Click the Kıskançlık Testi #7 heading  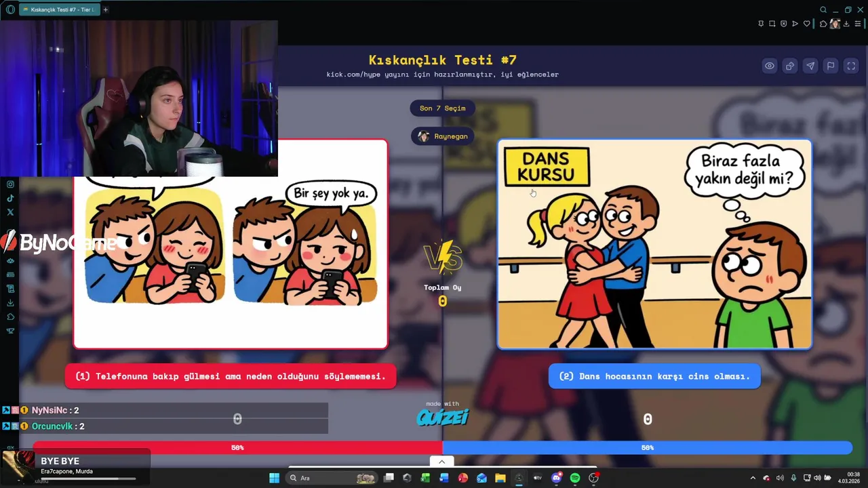tap(442, 60)
